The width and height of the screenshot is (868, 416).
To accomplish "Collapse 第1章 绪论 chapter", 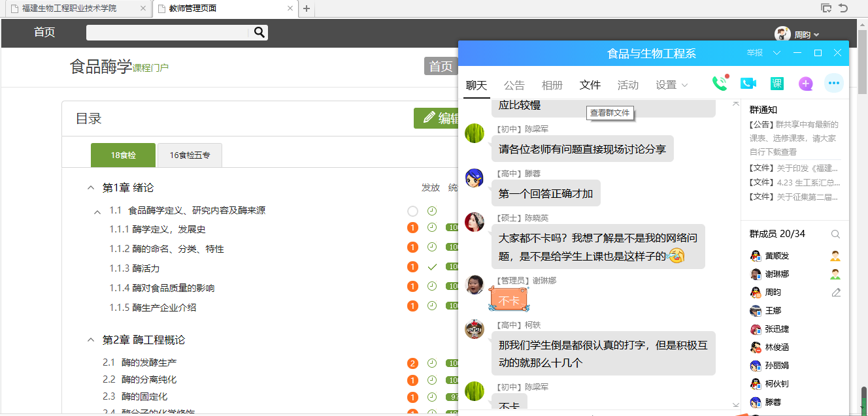I will coord(91,188).
